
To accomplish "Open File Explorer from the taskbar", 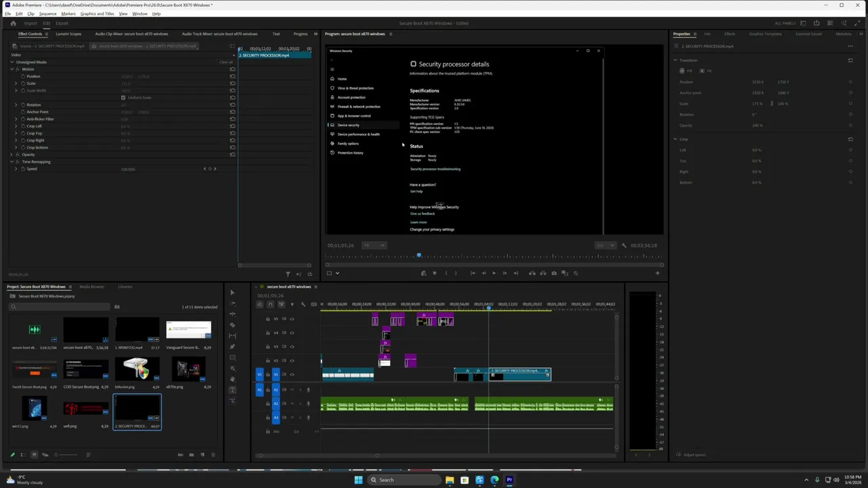I will click(x=450, y=480).
